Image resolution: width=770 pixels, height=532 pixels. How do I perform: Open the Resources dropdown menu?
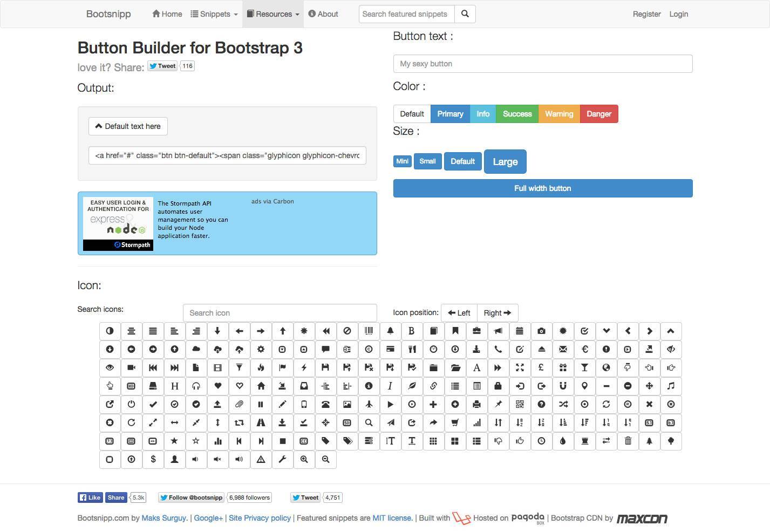pyautogui.click(x=273, y=14)
